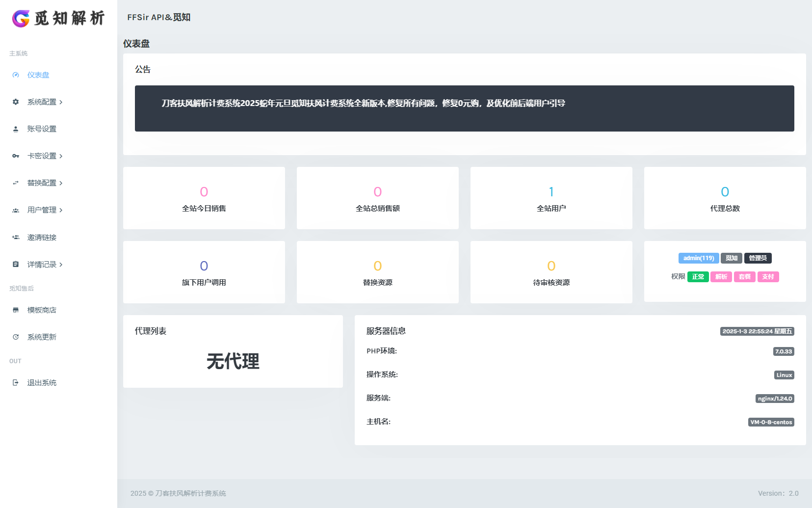Select 觅知售后 section in sidebar
812x508 pixels.
click(22, 288)
